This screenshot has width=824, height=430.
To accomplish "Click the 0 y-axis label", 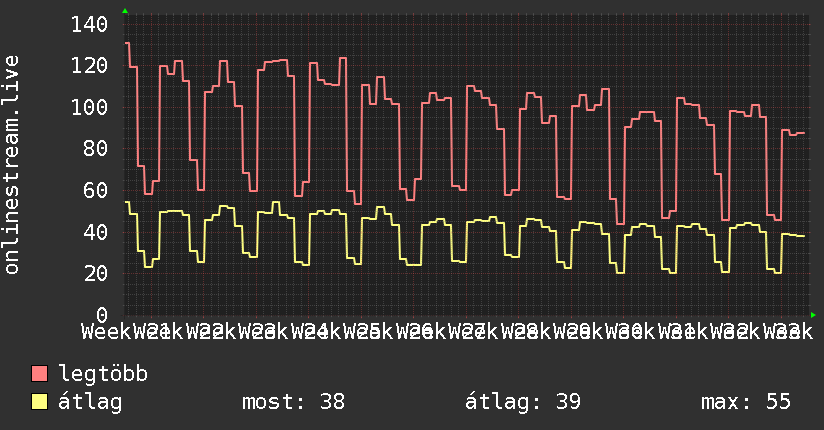I will pos(102,315).
